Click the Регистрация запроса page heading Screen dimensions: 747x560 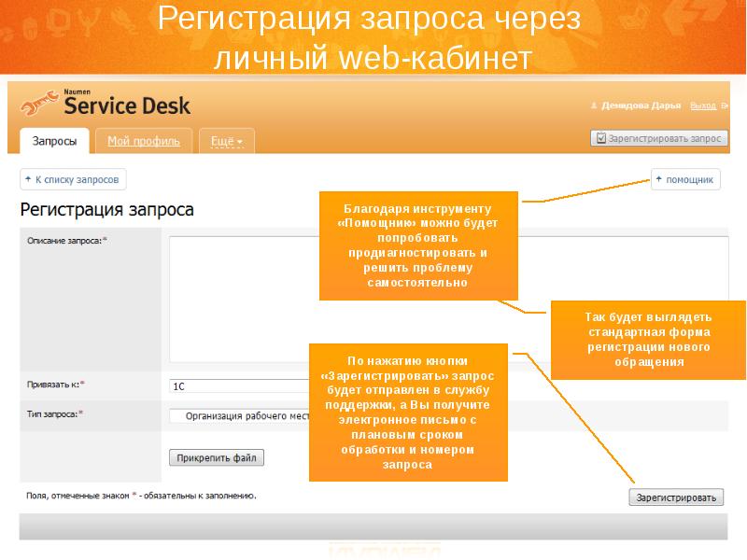pyautogui.click(x=107, y=210)
